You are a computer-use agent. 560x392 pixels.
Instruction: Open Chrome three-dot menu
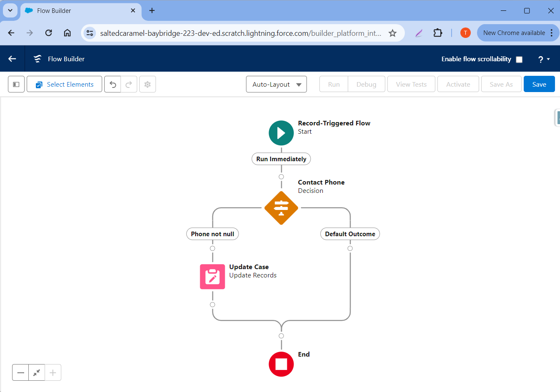[x=552, y=33]
